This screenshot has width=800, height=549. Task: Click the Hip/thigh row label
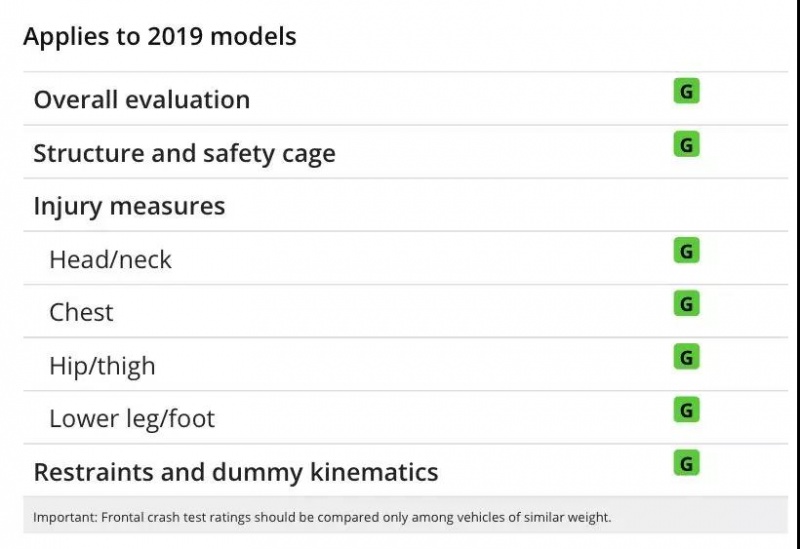click(102, 366)
